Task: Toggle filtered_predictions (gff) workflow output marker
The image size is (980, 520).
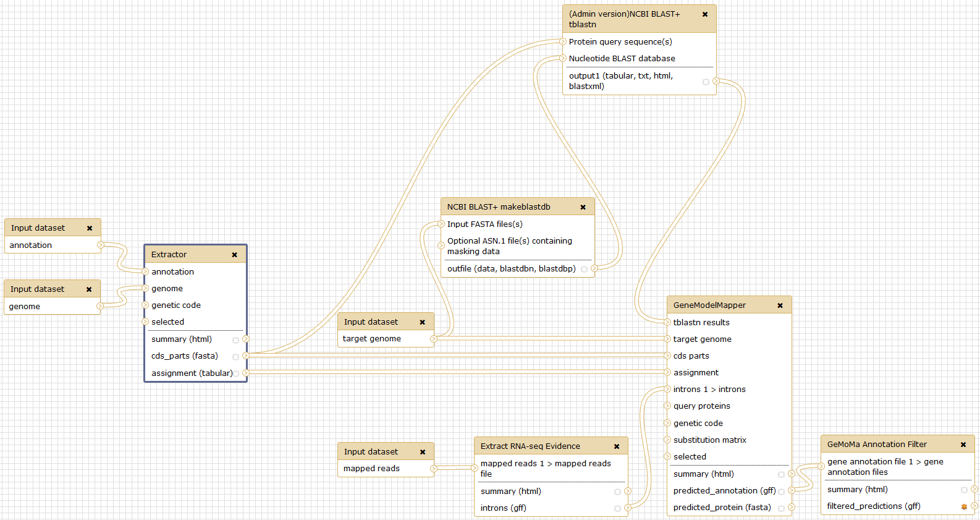Action: tap(964, 507)
